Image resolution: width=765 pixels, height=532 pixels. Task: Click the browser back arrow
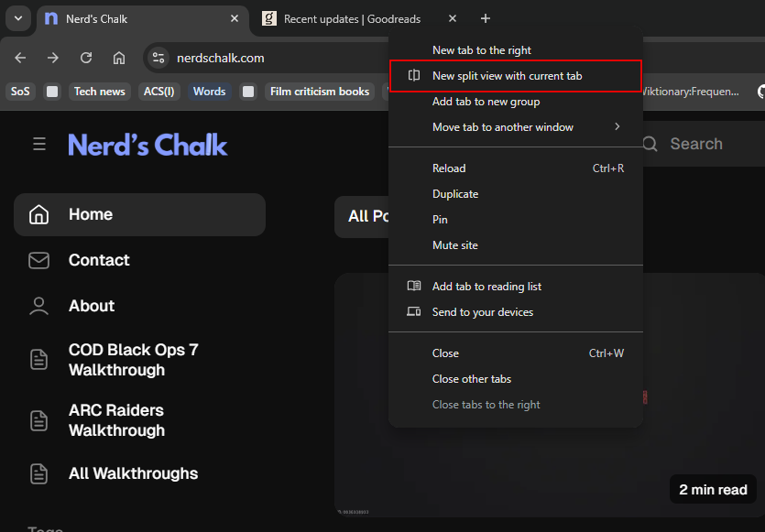(20, 58)
